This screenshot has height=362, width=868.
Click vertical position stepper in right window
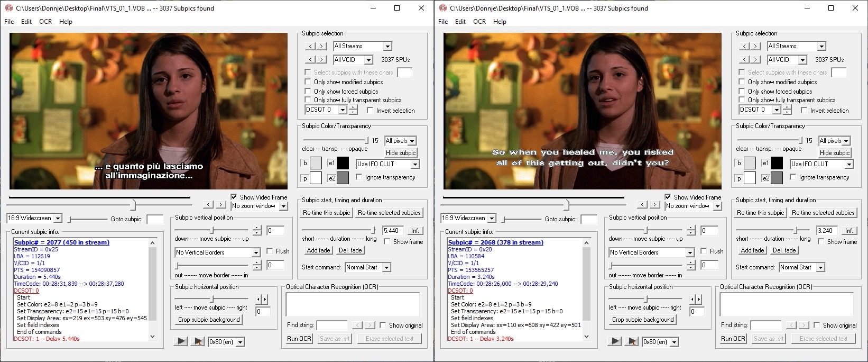tap(691, 230)
